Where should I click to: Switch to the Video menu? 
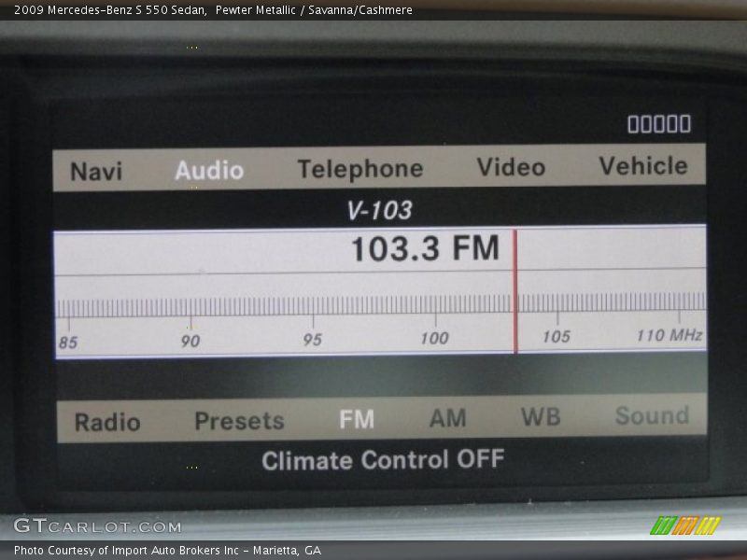(x=511, y=167)
